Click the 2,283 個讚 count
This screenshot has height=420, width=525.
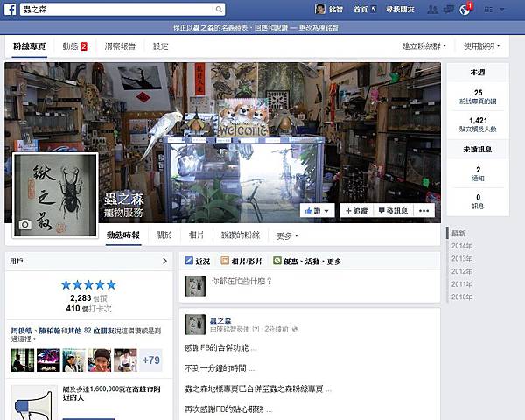click(x=88, y=298)
